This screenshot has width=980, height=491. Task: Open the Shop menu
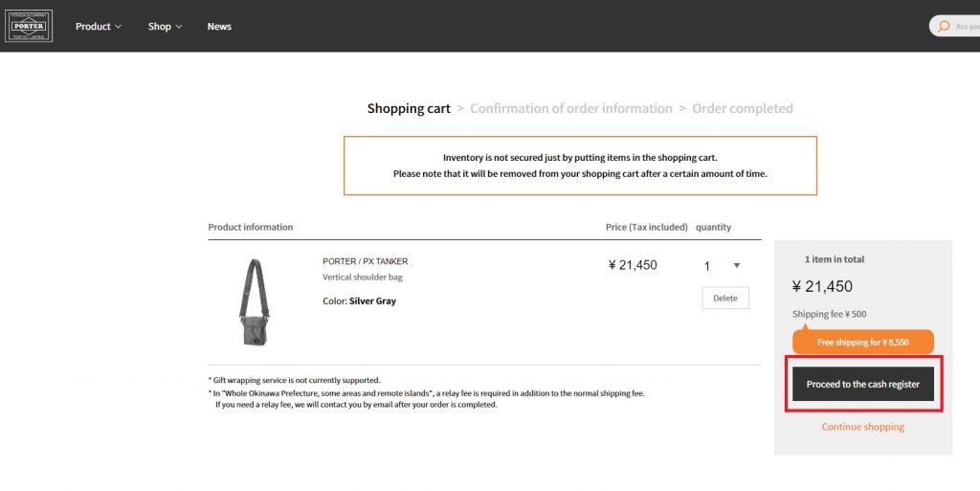[x=165, y=27]
